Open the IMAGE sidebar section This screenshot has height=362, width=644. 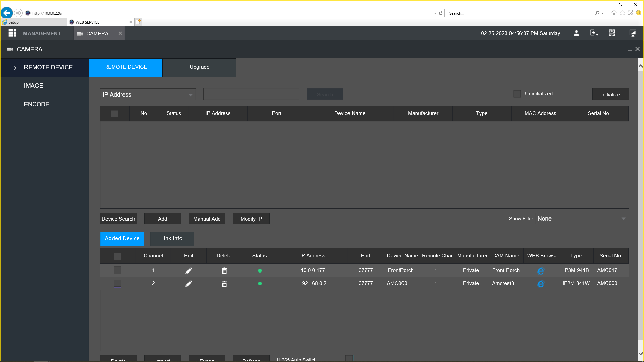click(x=34, y=86)
